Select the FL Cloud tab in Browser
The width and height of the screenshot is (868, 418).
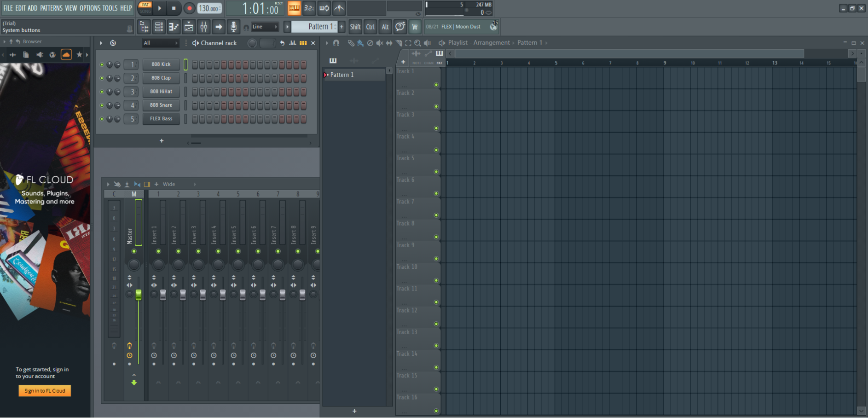pyautogui.click(x=66, y=55)
